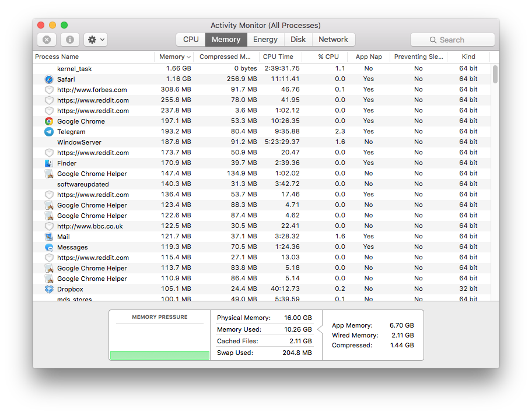Click the vertical scrollbar thumb of process list
532x415 pixels.
click(x=495, y=74)
